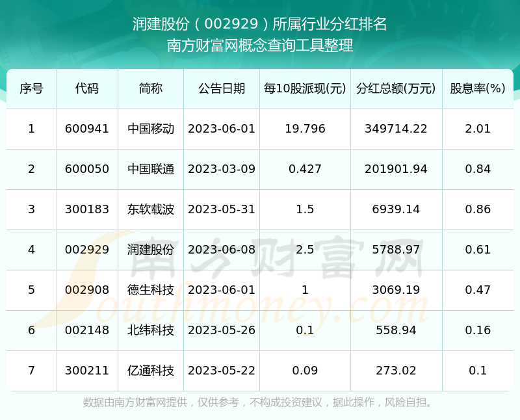Click the title line 润建股份（002929）所属行业分红排名
Screen dimensions: 520x420
(x=259, y=24)
